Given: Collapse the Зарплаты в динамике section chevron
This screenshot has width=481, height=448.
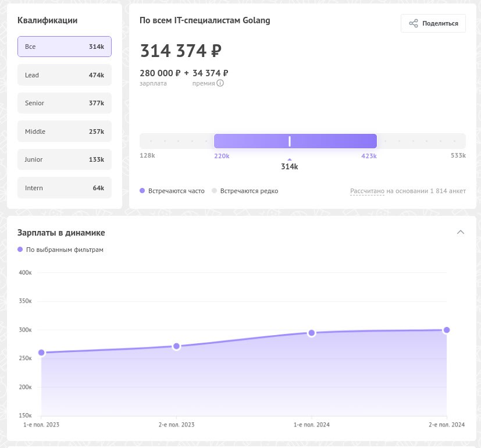Looking at the screenshot, I should tap(460, 232).
